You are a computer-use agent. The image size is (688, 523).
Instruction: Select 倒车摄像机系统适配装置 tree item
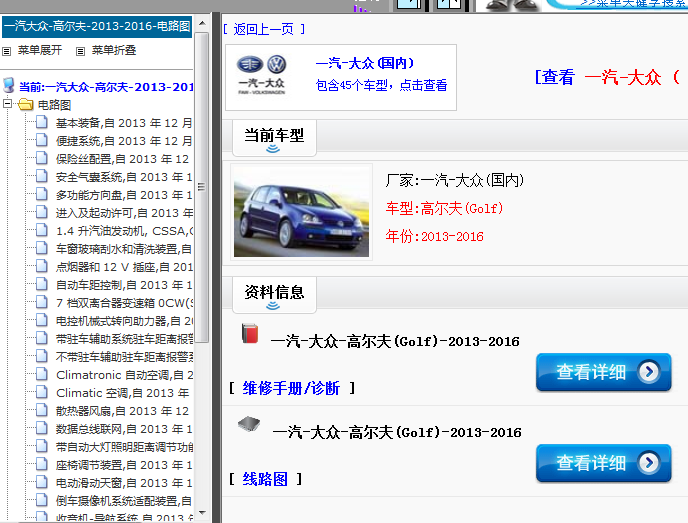coord(124,501)
